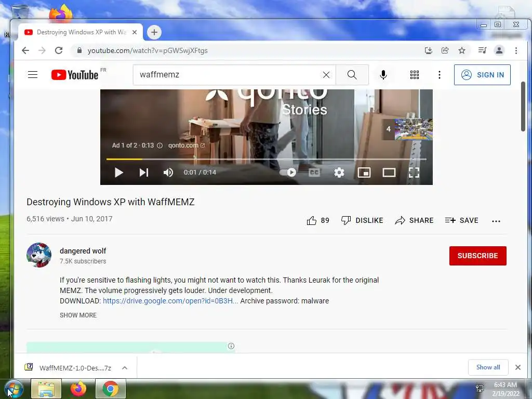Viewport: 532px width, 399px height.
Task: Toggle the autoplay switch in the player
Action: [288, 172]
